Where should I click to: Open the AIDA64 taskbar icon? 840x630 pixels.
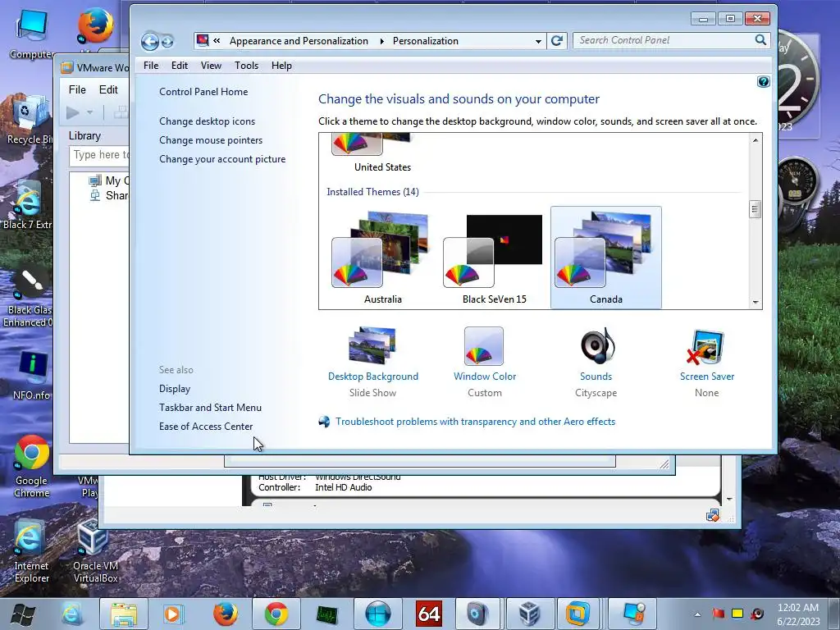point(428,614)
